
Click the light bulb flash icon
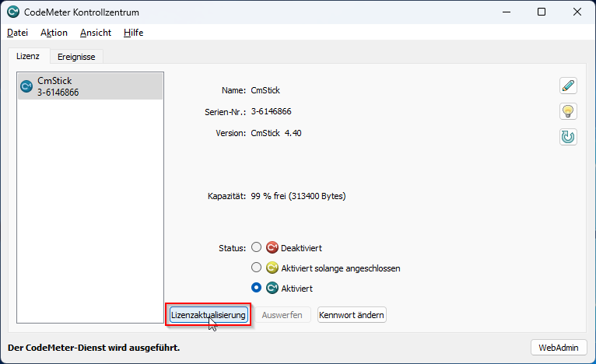568,111
